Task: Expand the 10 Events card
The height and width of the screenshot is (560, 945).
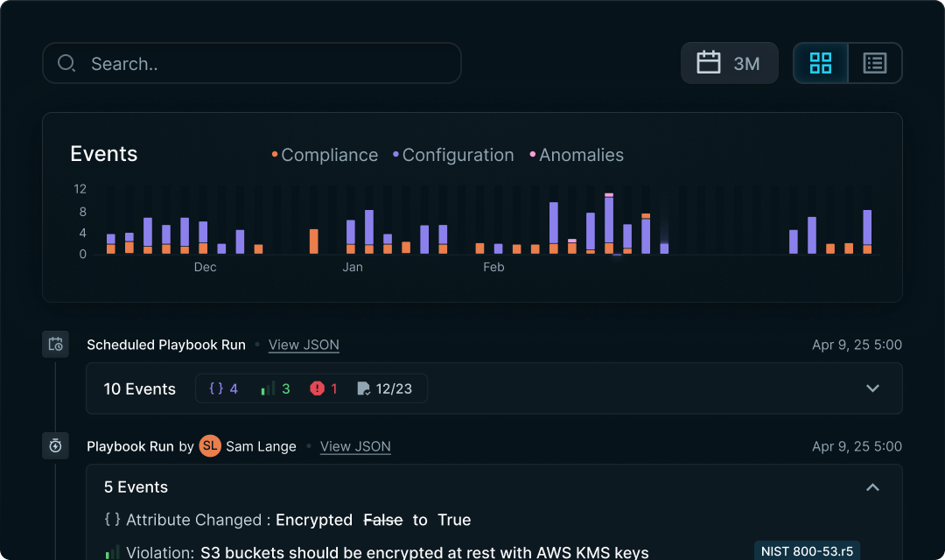Action: click(x=872, y=388)
